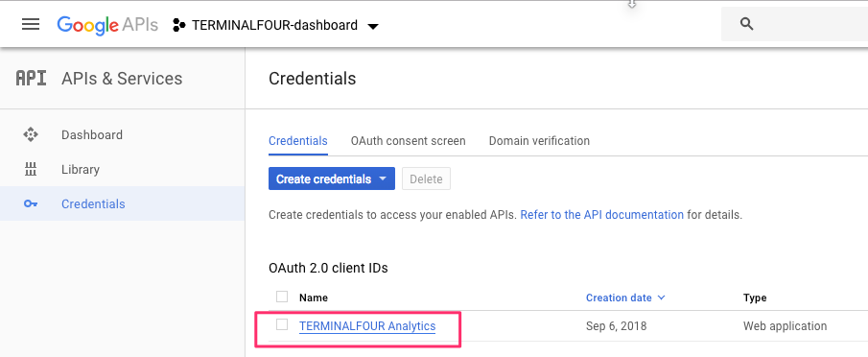
Task: Click the Google APIs logo
Action: click(x=107, y=25)
